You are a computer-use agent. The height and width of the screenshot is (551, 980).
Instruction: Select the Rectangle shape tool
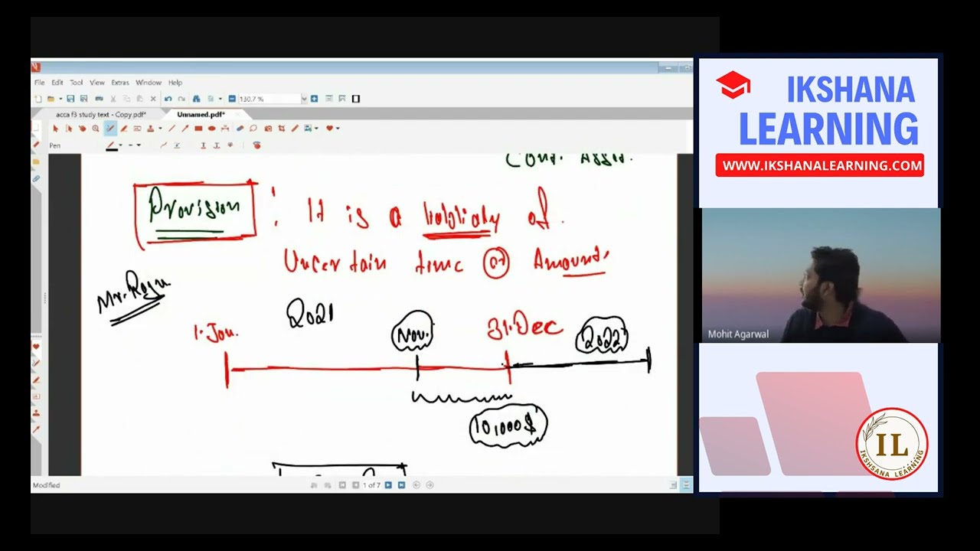(198, 129)
